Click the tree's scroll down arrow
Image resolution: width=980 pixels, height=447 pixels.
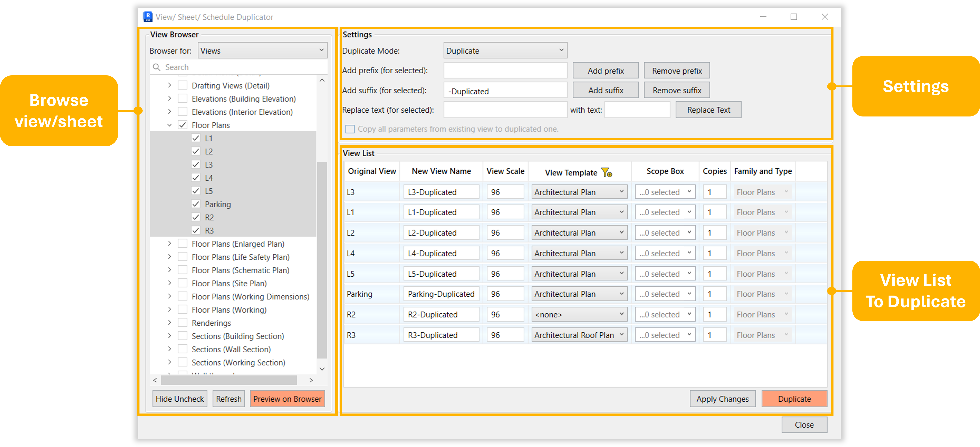point(321,369)
